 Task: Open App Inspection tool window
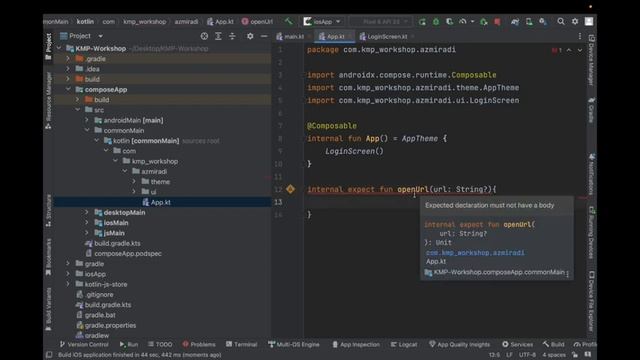(x=356, y=344)
